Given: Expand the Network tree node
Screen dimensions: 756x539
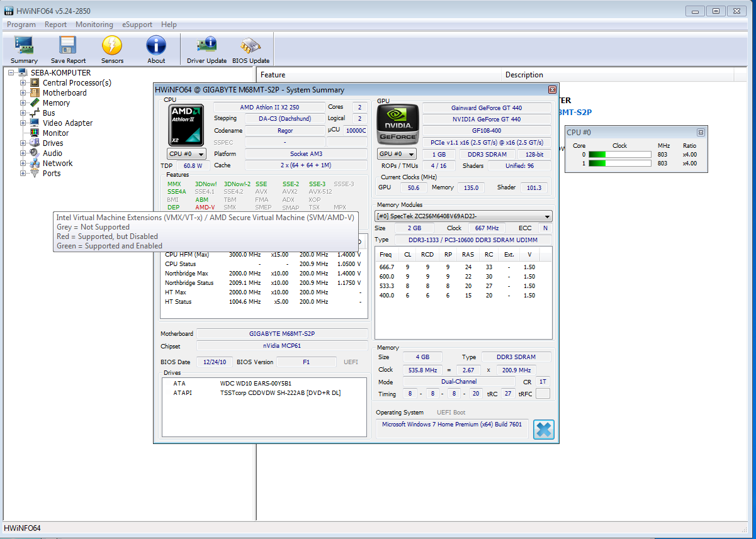Looking at the screenshot, I should click(x=23, y=164).
